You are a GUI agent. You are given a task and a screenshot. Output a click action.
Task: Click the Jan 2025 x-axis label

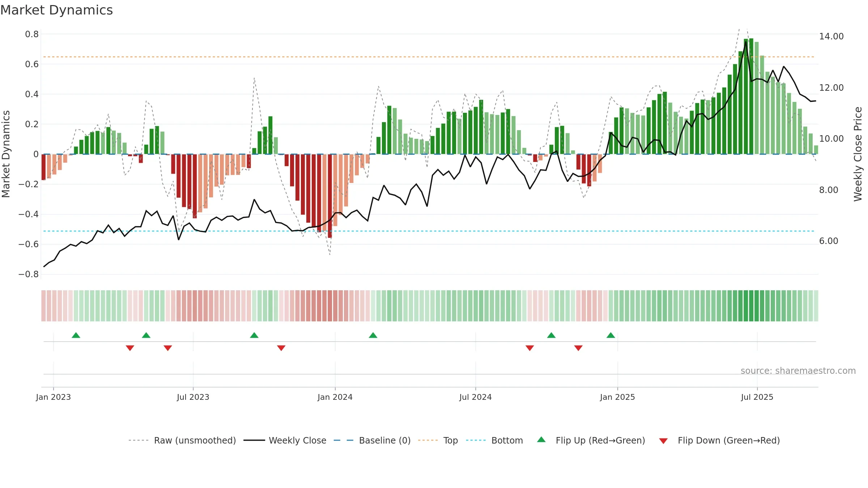618,397
